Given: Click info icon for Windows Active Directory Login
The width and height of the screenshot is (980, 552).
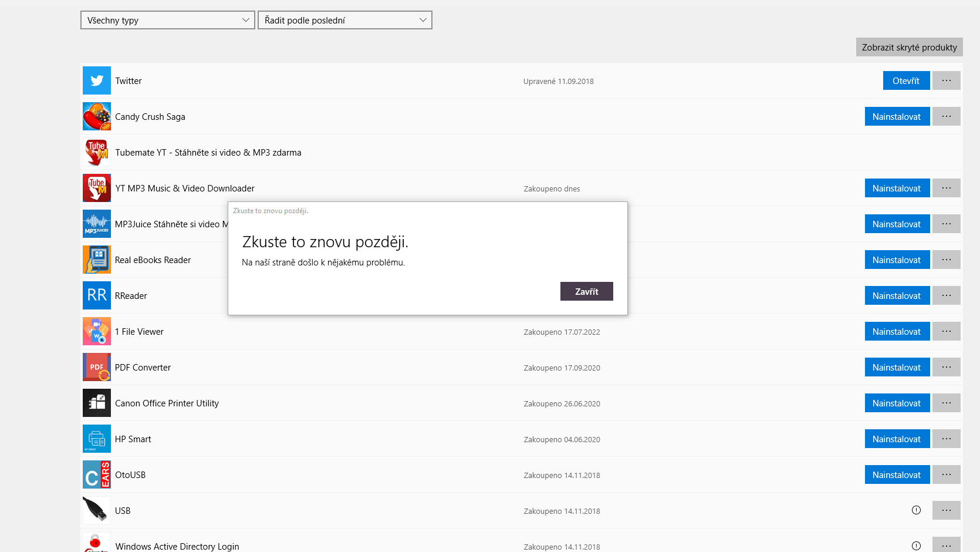Looking at the screenshot, I should (x=916, y=546).
